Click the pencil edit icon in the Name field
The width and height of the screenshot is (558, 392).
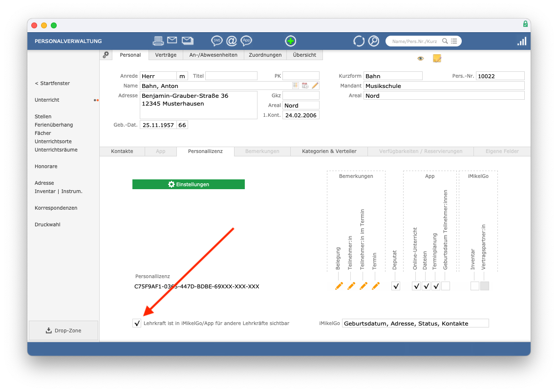point(315,86)
